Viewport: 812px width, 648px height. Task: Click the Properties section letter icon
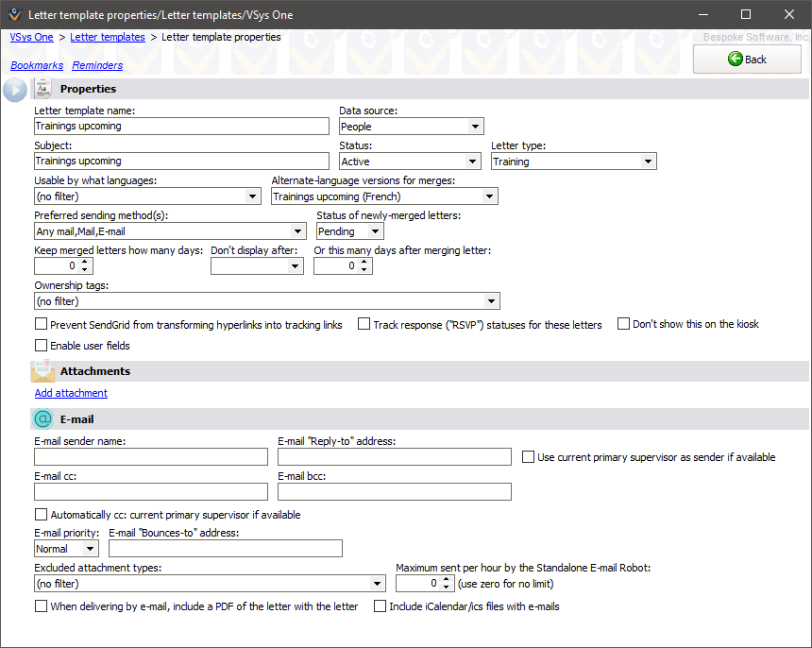point(42,88)
